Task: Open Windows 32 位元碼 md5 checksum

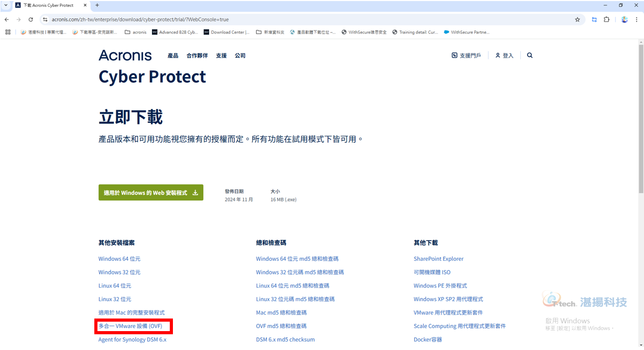Action: [x=300, y=272]
